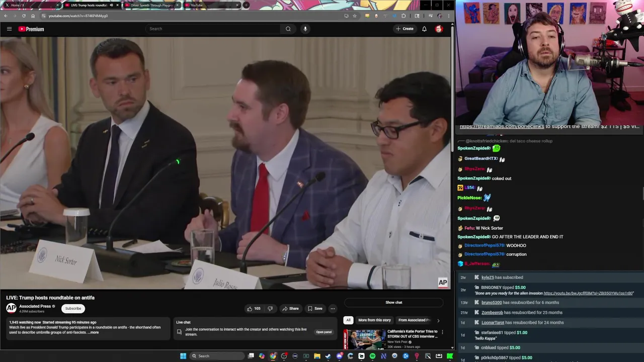Click the Share button
The width and height of the screenshot is (644, 362).
[x=290, y=309]
